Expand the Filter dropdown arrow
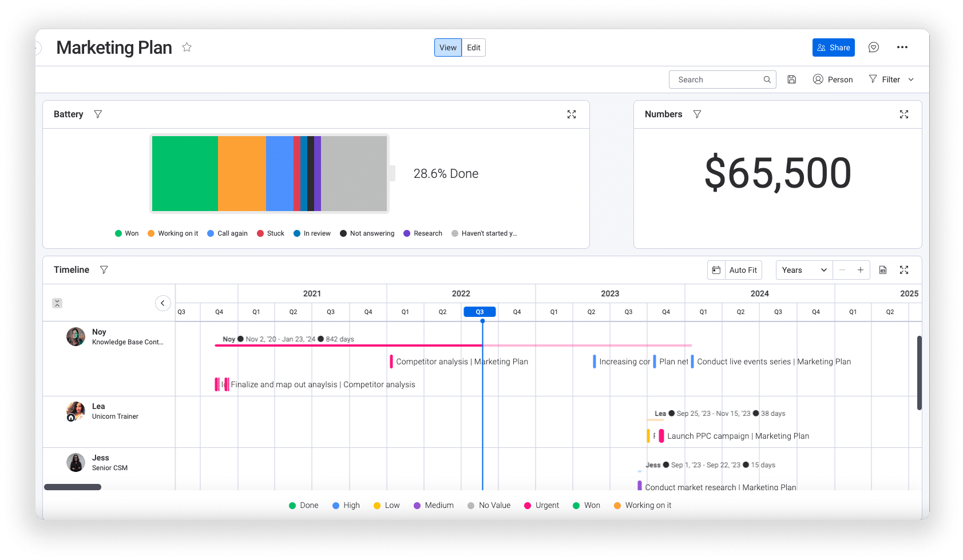This screenshot has width=963, height=560. [911, 80]
